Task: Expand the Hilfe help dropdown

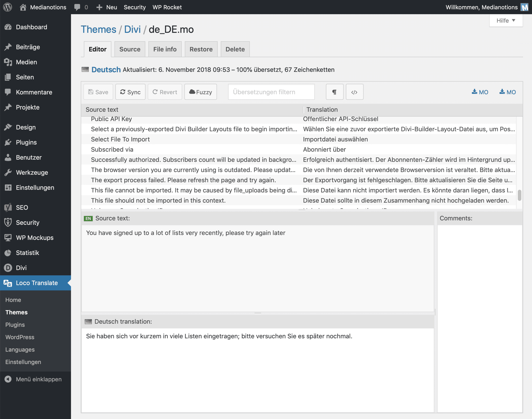Action: pyautogui.click(x=506, y=21)
